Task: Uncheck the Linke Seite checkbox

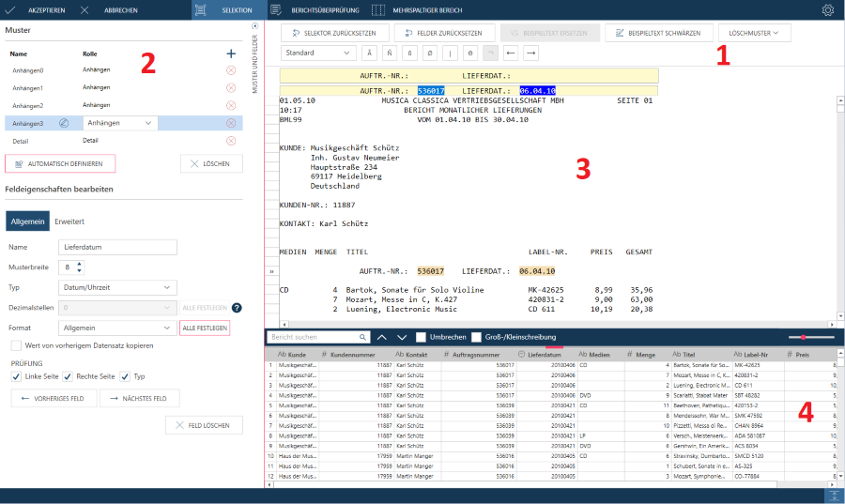Action: click(17, 376)
